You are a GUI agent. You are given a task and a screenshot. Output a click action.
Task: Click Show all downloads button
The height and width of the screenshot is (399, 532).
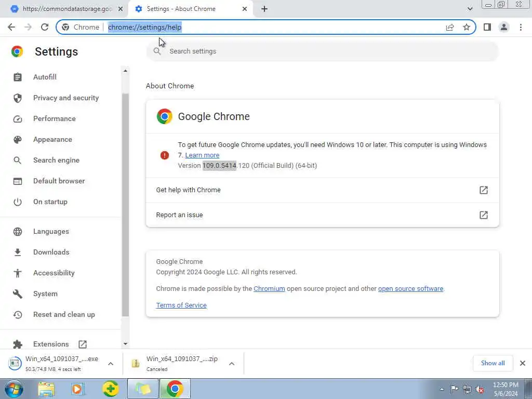pyautogui.click(x=493, y=363)
